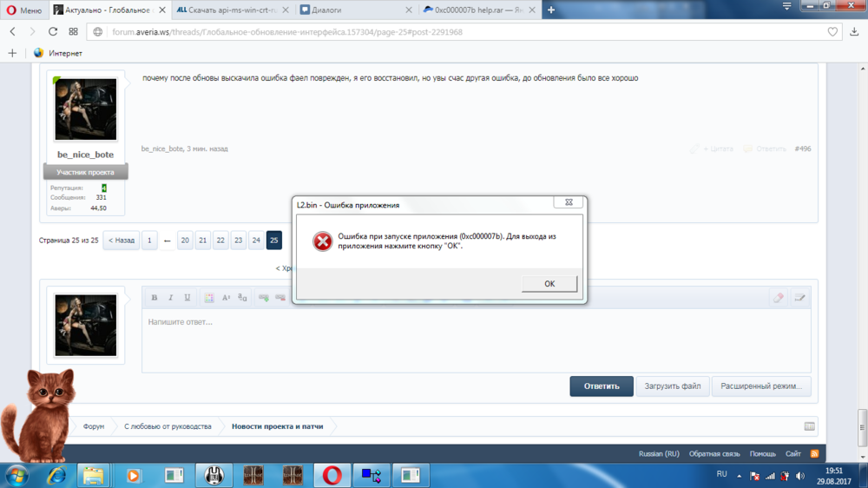Open the RSS feed icon in footer
This screenshot has height=488, width=868.
tap(814, 453)
